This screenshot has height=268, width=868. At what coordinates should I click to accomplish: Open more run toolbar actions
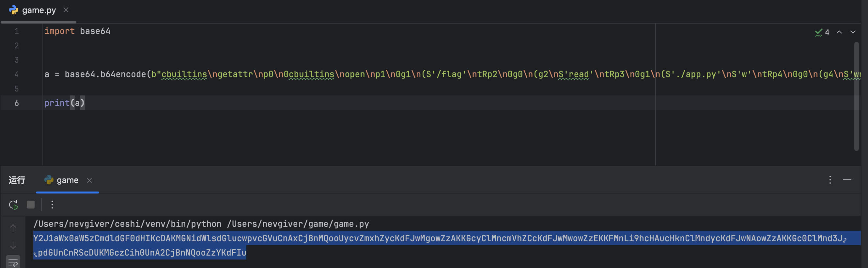click(52, 205)
